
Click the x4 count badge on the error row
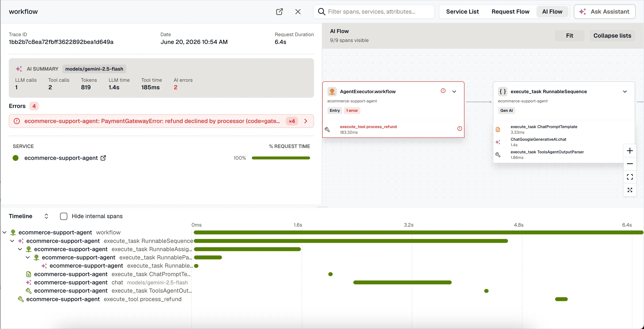coord(291,121)
